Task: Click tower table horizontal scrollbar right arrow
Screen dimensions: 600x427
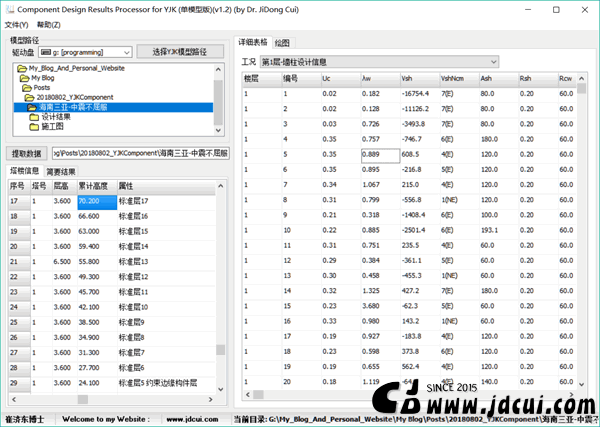Action: click(210, 399)
